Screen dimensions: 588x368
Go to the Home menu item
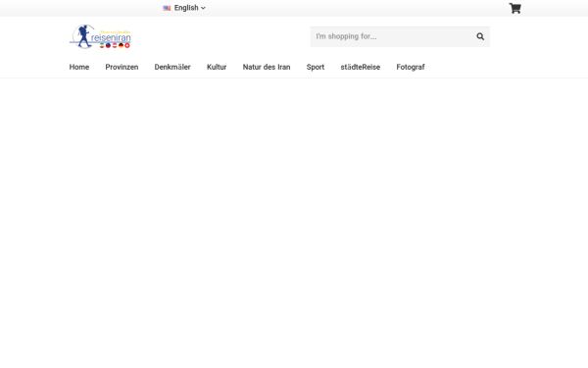[79, 67]
